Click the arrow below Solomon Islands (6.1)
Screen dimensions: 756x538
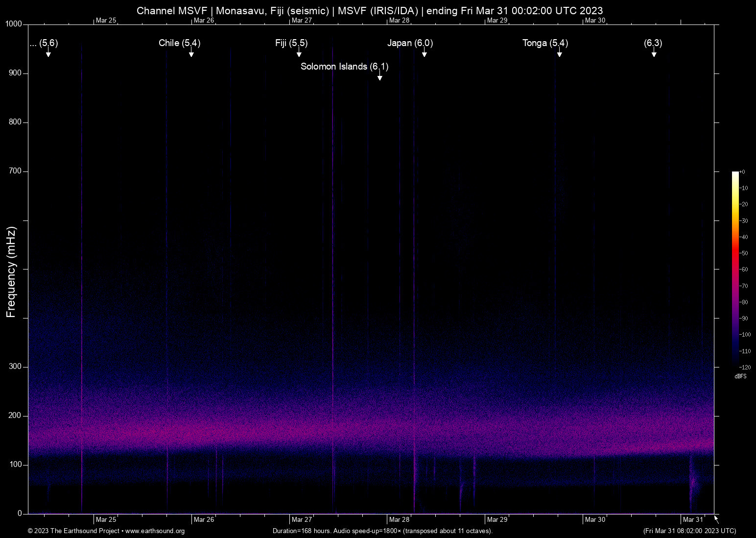click(379, 77)
